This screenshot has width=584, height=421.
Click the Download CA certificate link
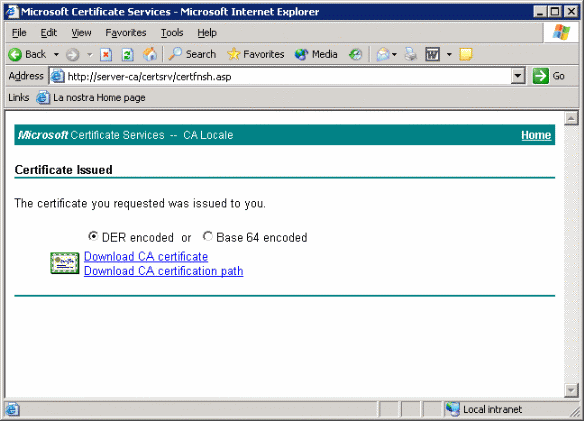[x=146, y=257]
